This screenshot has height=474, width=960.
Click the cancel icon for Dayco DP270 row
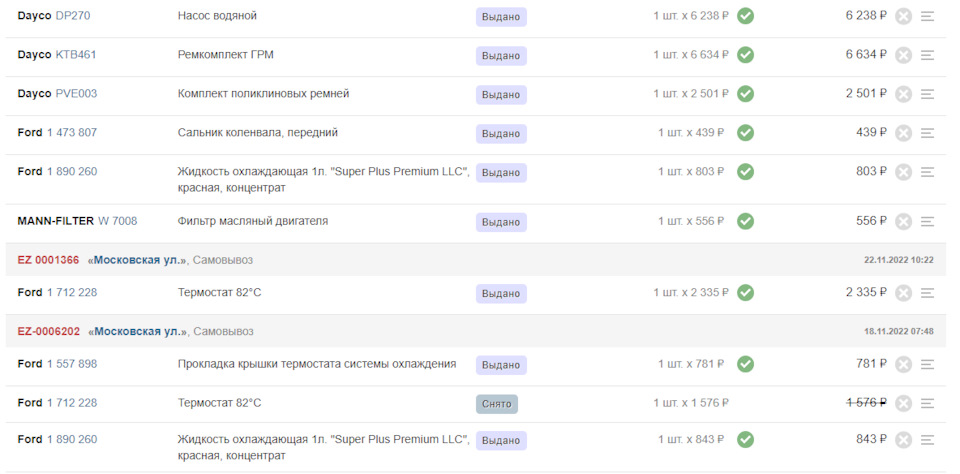click(x=904, y=17)
